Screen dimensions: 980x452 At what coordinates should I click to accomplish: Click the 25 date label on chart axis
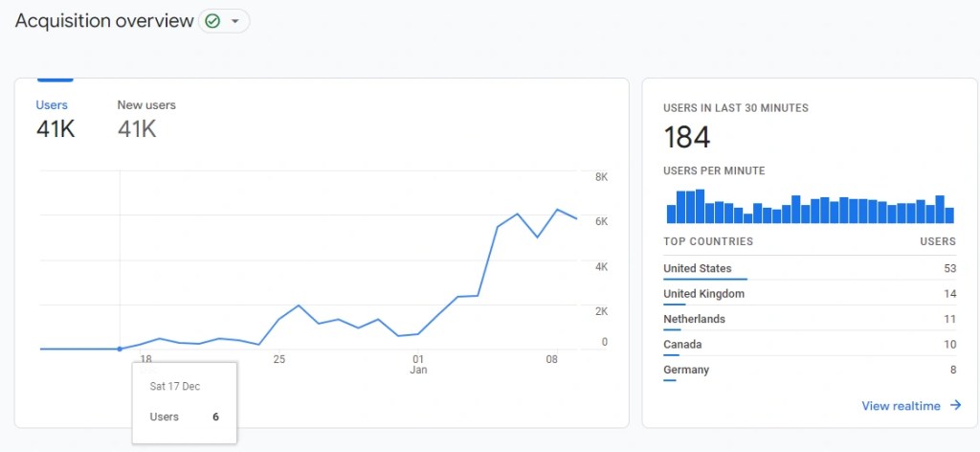(x=278, y=360)
